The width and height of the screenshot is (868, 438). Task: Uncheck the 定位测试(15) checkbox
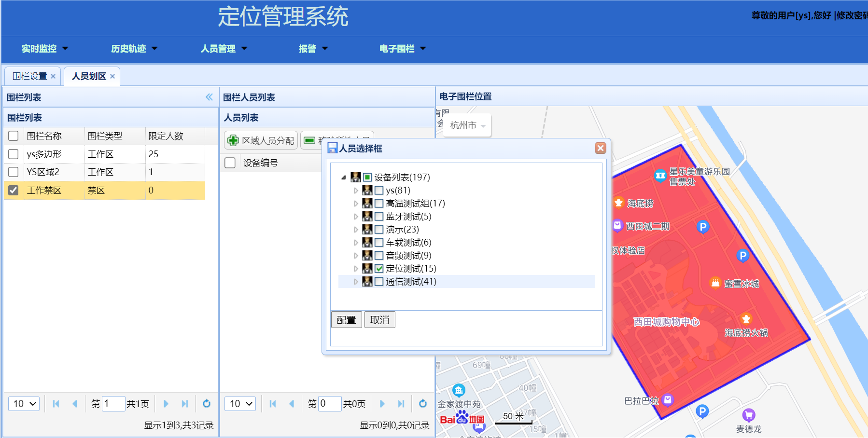pos(379,269)
